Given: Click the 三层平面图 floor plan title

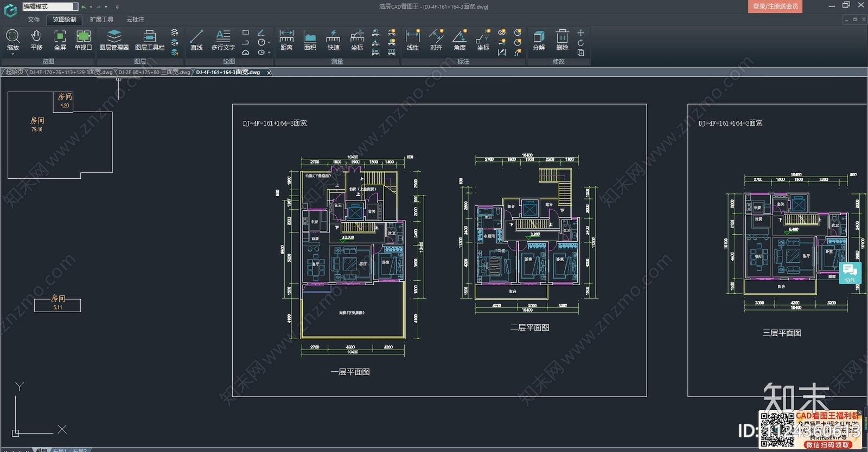Looking at the screenshot, I should click(x=782, y=333).
